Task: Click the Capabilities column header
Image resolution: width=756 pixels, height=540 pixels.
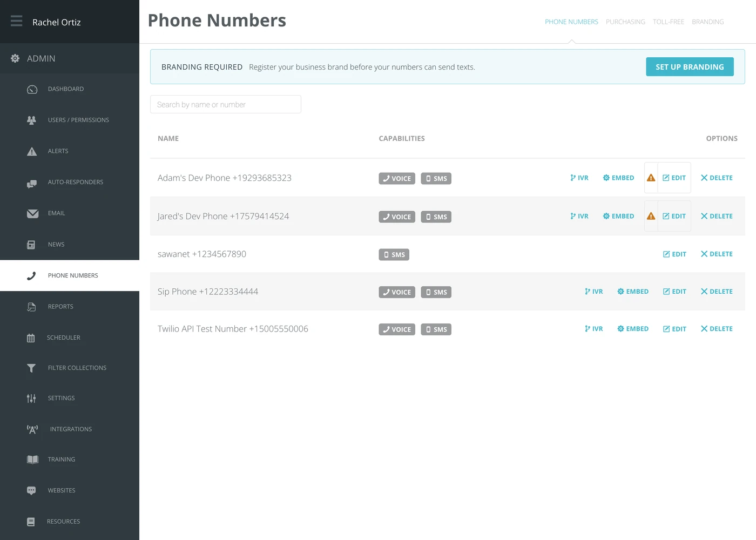Action: [402, 139]
